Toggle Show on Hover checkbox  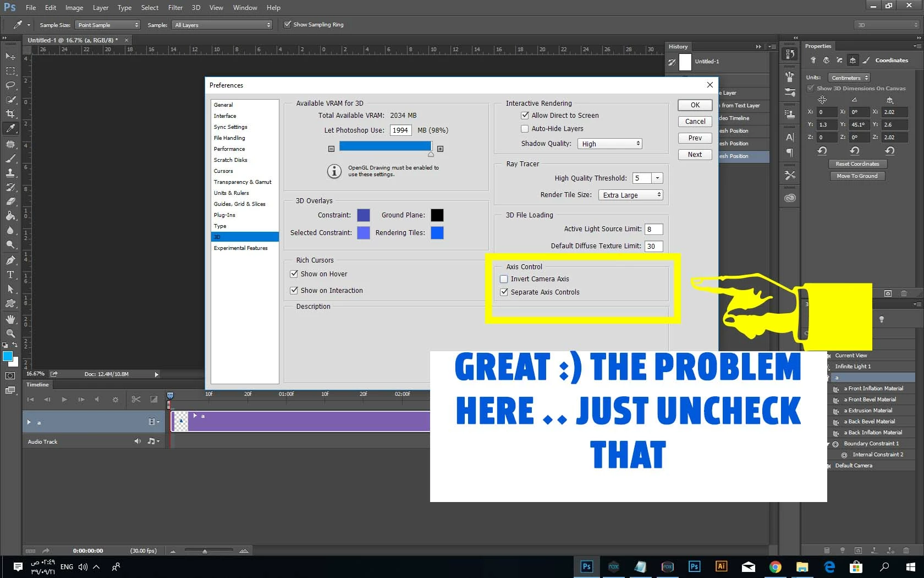(x=294, y=274)
